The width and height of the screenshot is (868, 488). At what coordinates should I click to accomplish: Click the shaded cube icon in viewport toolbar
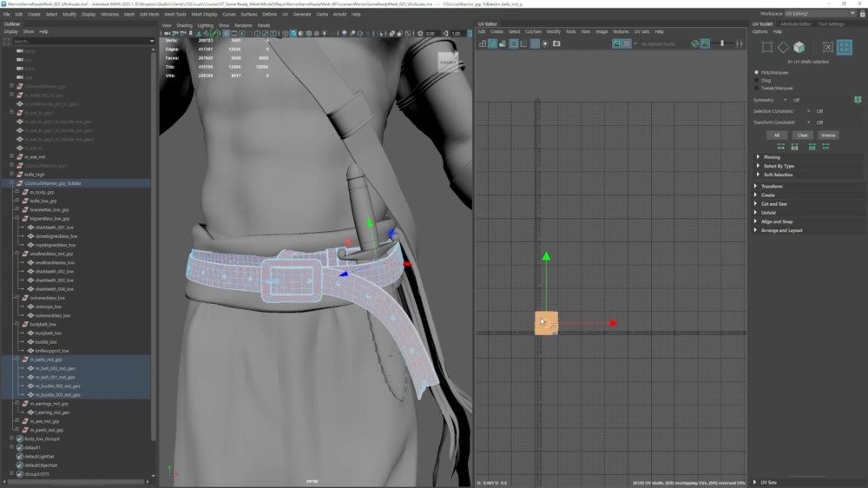(x=293, y=33)
